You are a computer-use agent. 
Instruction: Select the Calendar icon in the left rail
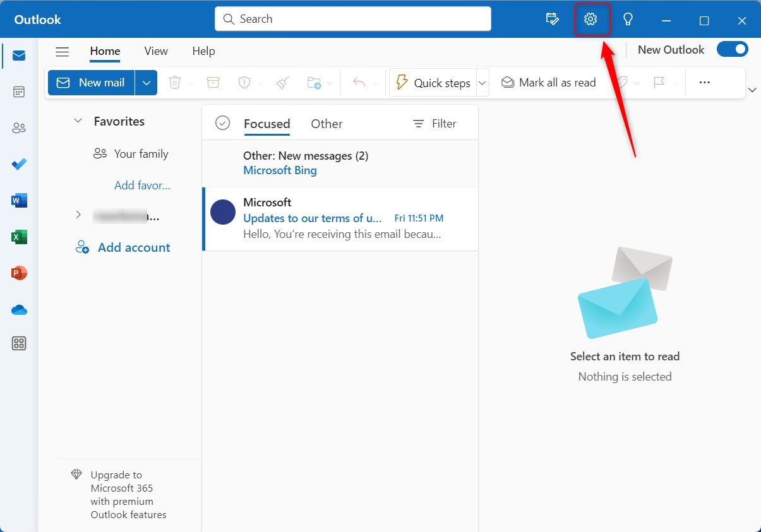(19, 92)
